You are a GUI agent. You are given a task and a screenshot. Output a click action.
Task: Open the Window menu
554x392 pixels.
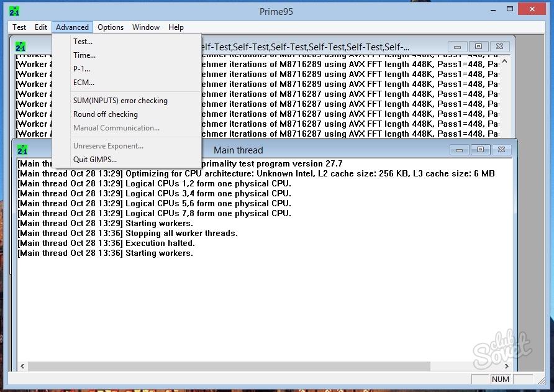coord(146,27)
